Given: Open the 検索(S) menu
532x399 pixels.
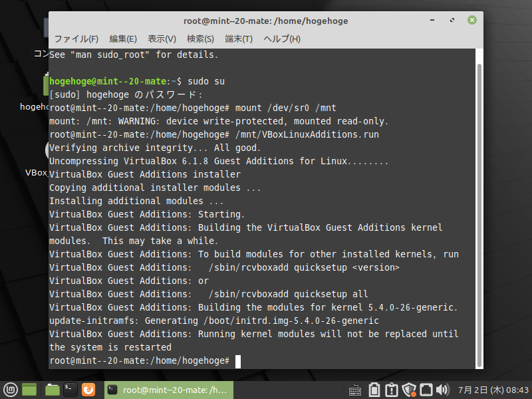Looking at the screenshot, I should [201, 39].
